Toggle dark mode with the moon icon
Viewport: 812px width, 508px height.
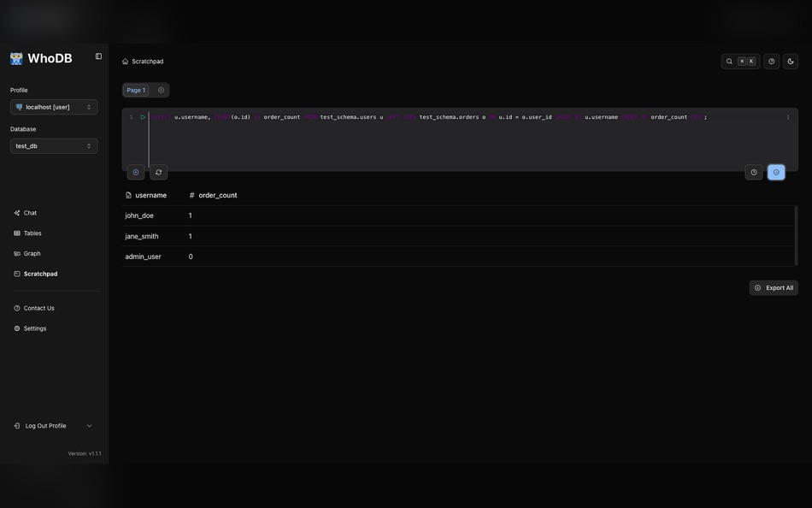[x=788, y=59]
